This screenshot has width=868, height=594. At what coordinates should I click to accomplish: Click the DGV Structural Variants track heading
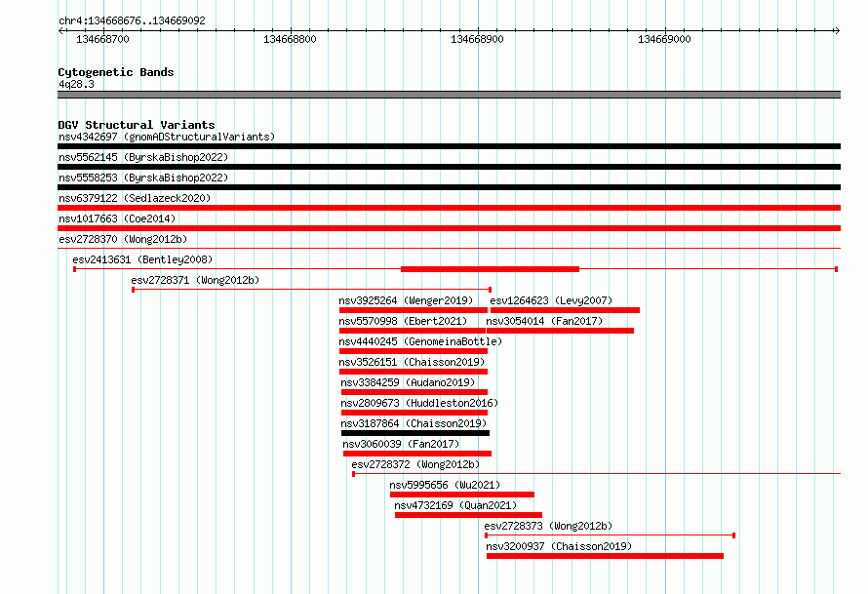click(x=137, y=125)
